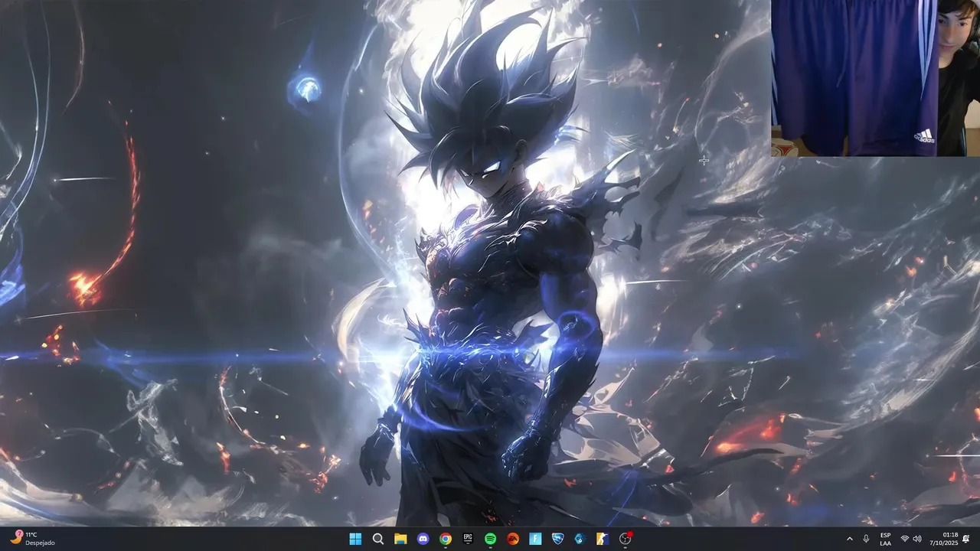Screen dimensions: 980x551
Task: Launch Rocket League from taskbar
Action: coord(557,539)
